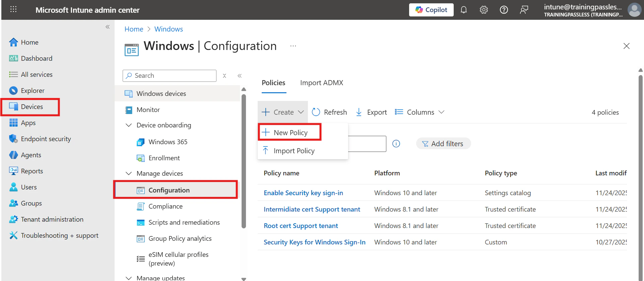This screenshot has height=281, width=644.
Task: Switch to the Import ADMX tab
Action: tap(321, 83)
